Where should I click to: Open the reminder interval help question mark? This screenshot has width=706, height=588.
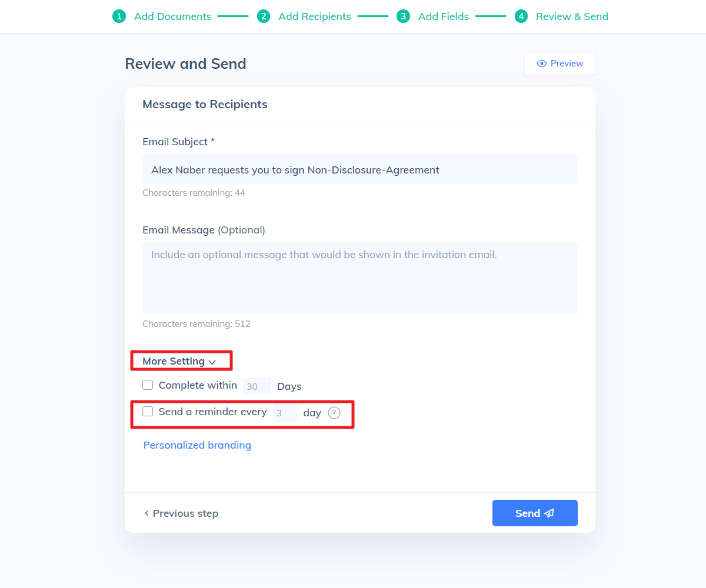[334, 412]
